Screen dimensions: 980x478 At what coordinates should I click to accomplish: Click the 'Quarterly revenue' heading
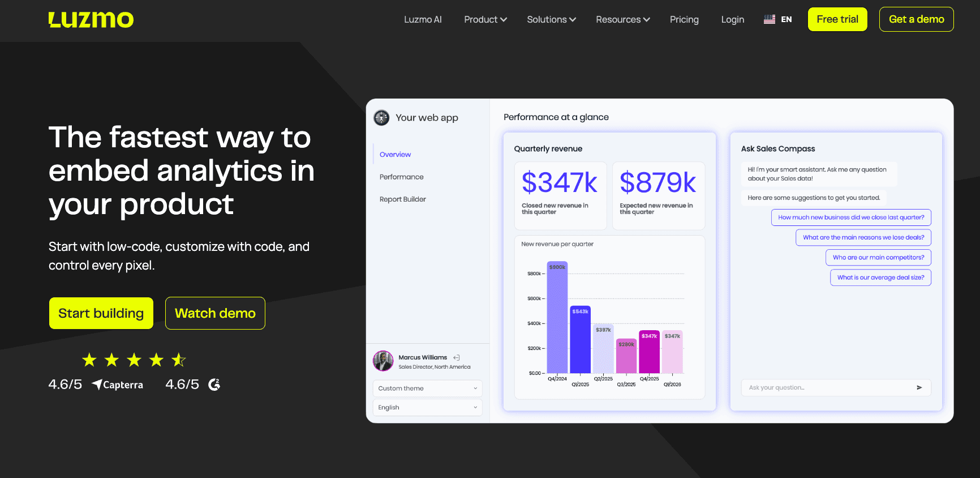click(548, 149)
